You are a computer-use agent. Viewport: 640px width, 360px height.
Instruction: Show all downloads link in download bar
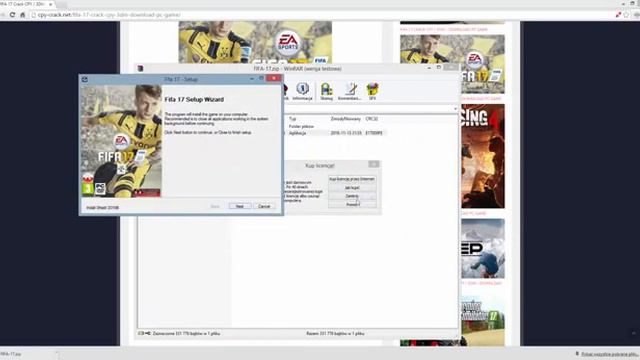click(x=610, y=354)
